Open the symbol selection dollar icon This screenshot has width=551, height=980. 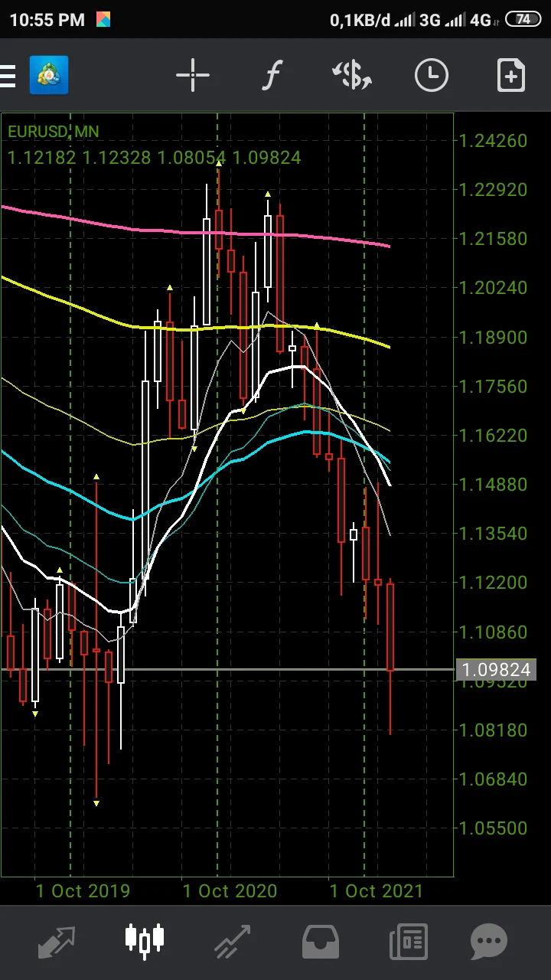352,75
